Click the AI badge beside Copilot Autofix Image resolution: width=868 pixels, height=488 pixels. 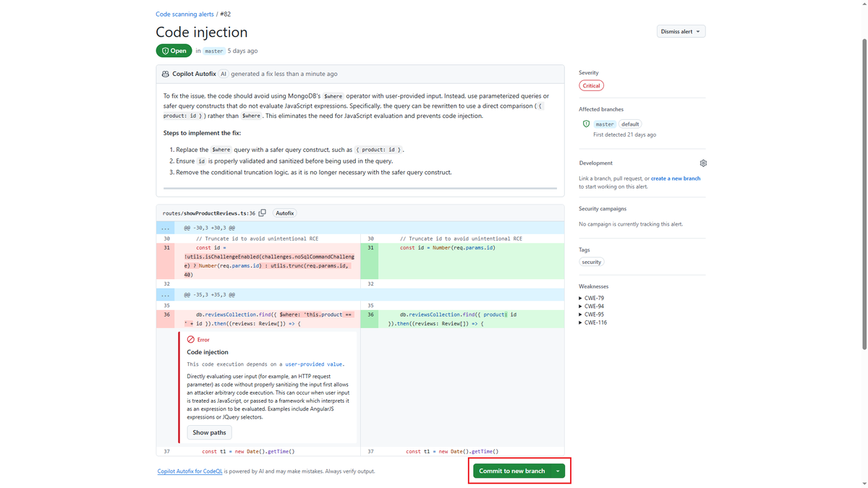click(224, 74)
